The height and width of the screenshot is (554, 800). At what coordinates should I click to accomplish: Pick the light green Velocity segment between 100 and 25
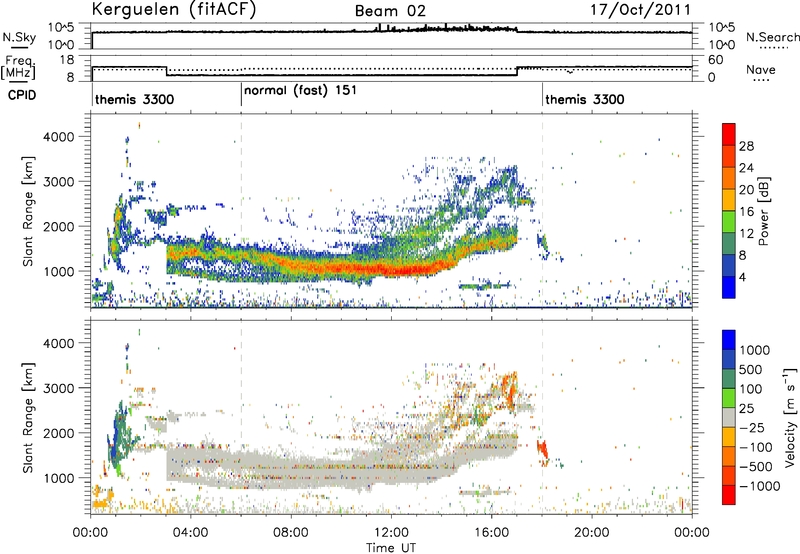729,398
